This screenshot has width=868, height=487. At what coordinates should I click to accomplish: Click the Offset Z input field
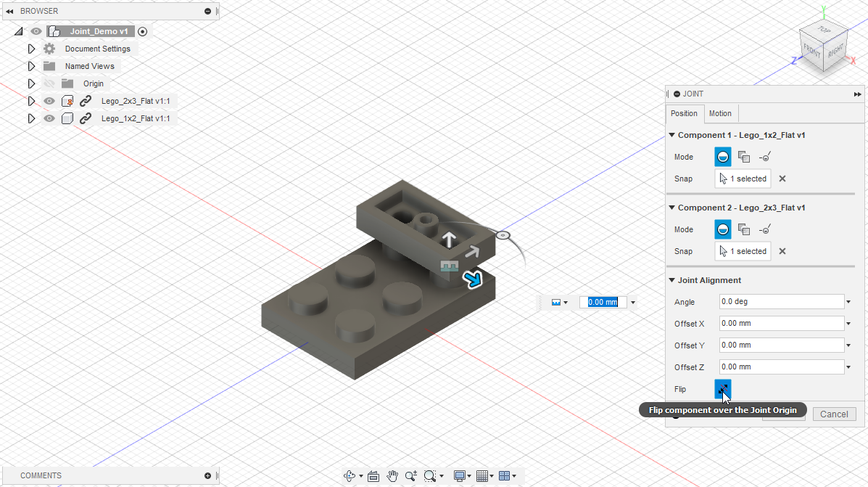[x=782, y=367]
